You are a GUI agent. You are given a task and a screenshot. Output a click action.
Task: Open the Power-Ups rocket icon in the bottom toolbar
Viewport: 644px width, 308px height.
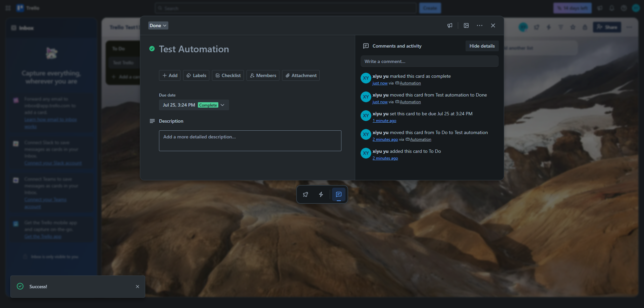(306, 194)
